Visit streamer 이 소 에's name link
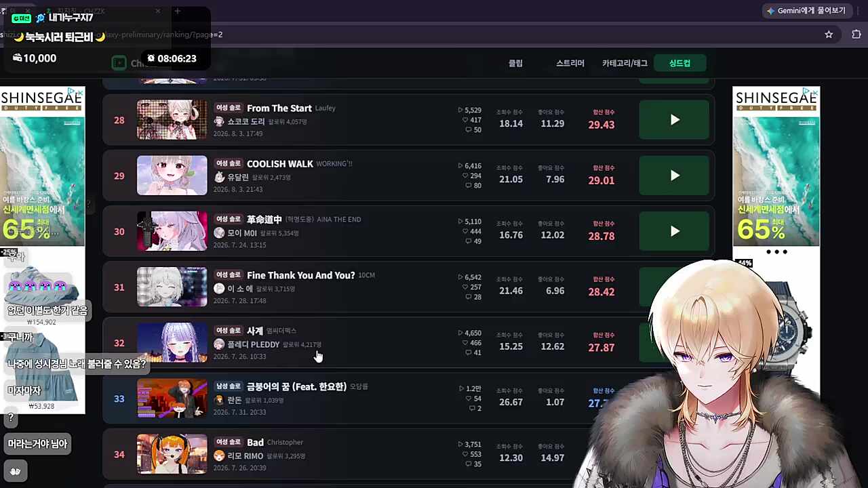The width and height of the screenshot is (868, 488). tap(240, 288)
